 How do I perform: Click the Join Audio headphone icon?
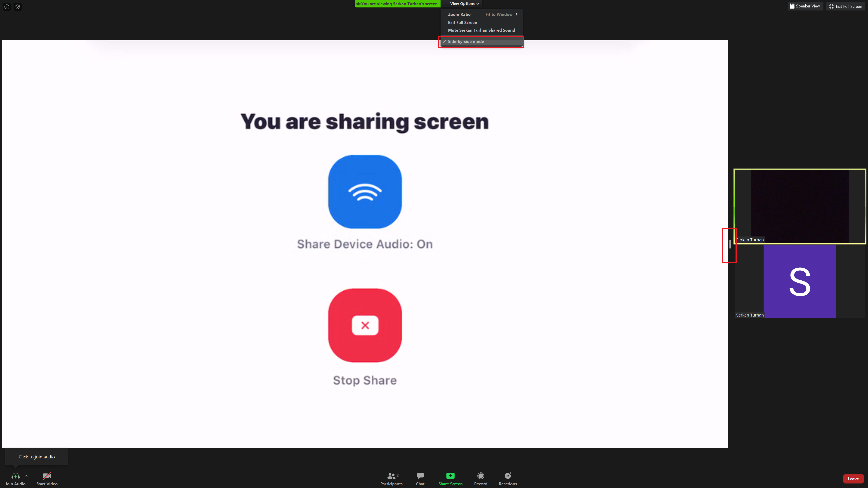pyautogui.click(x=16, y=476)
